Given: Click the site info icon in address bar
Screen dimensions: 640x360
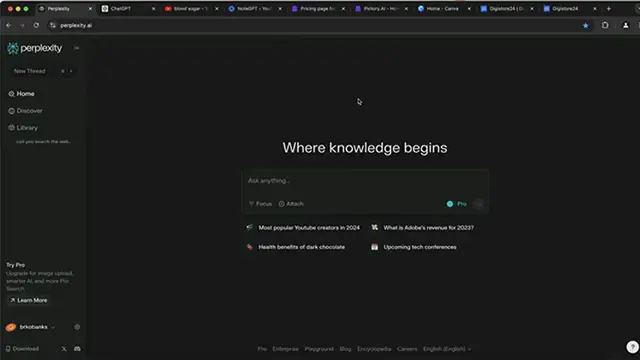Looking at the screenshot, I should (53, 25).
